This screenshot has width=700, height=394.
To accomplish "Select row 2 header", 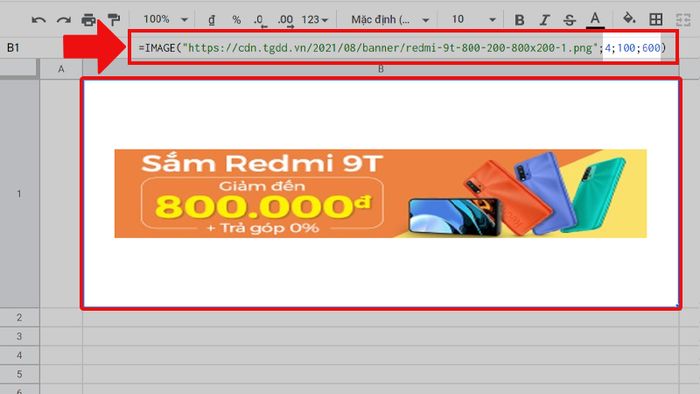I will click(x=19, y=317).
